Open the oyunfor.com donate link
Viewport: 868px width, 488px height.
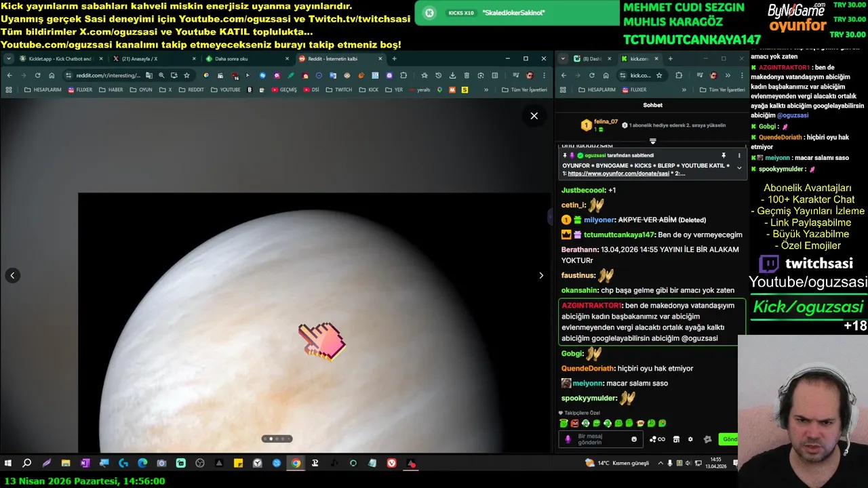coord(618,174)
